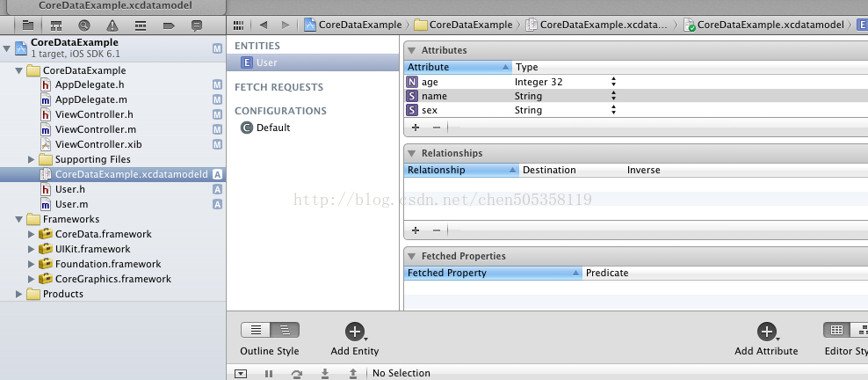Open ViewController.xib file
Screen dimensions: 868x380
(x=98, y=144)
